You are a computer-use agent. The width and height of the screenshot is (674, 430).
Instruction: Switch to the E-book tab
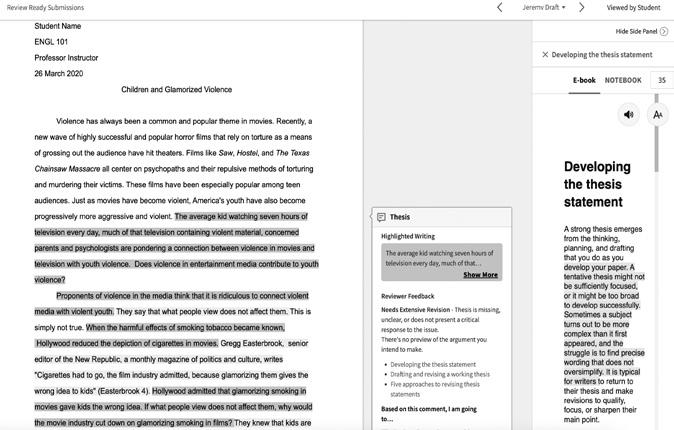pos(584,80)
